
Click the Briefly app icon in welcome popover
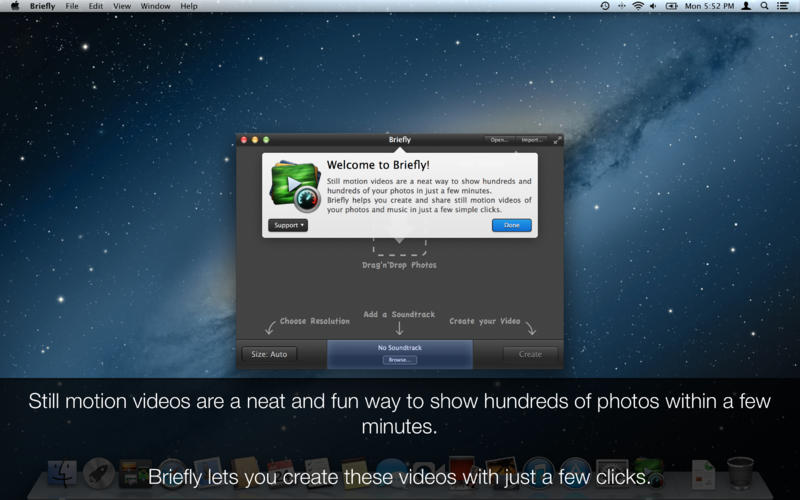click(295, 186)
